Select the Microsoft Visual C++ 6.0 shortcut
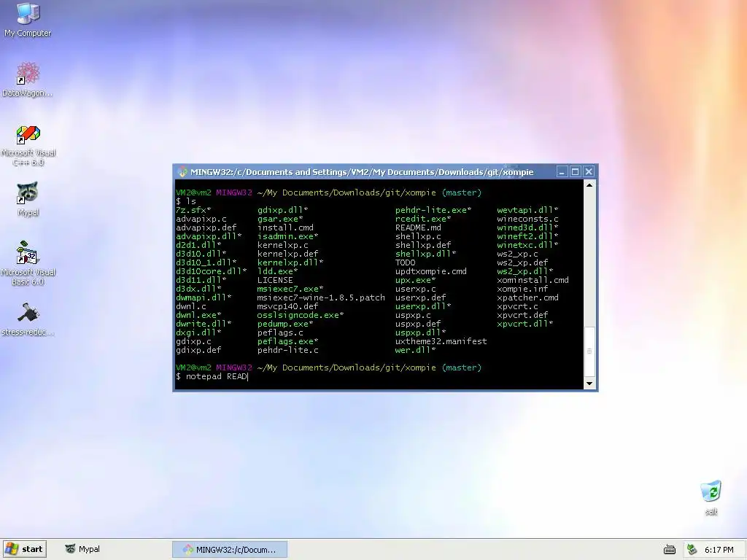This screenshot has height=560, width=747. (x=28, y=145)
